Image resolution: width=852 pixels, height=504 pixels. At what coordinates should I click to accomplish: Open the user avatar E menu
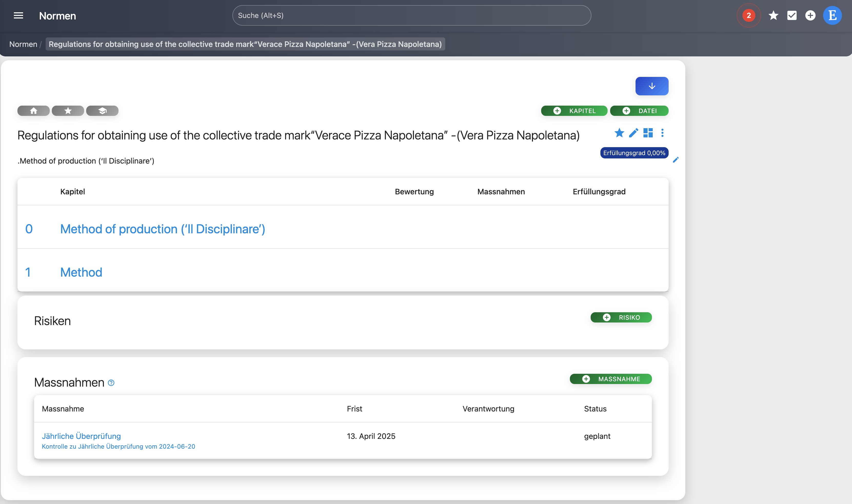832,16
